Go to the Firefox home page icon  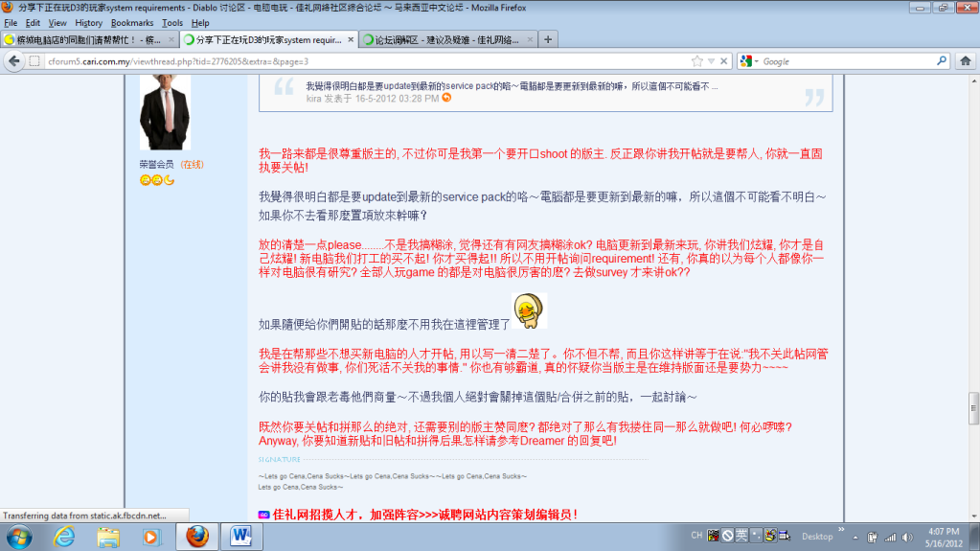point(966,60)
